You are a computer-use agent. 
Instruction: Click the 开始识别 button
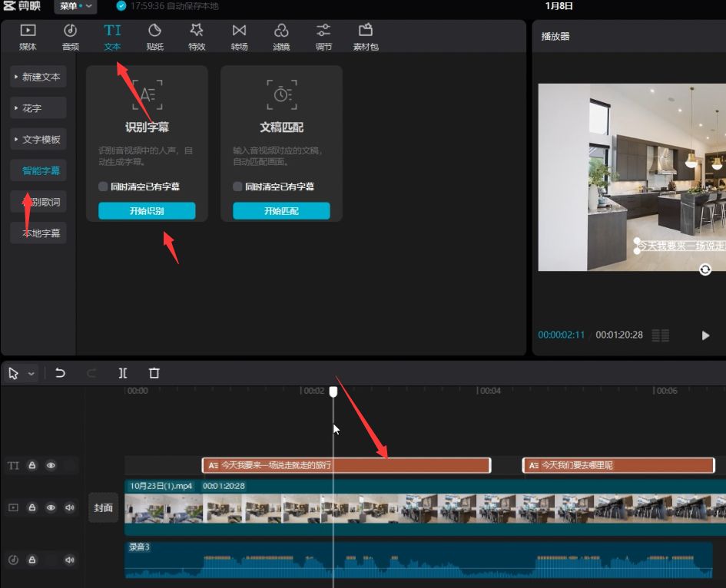point(147,211)
